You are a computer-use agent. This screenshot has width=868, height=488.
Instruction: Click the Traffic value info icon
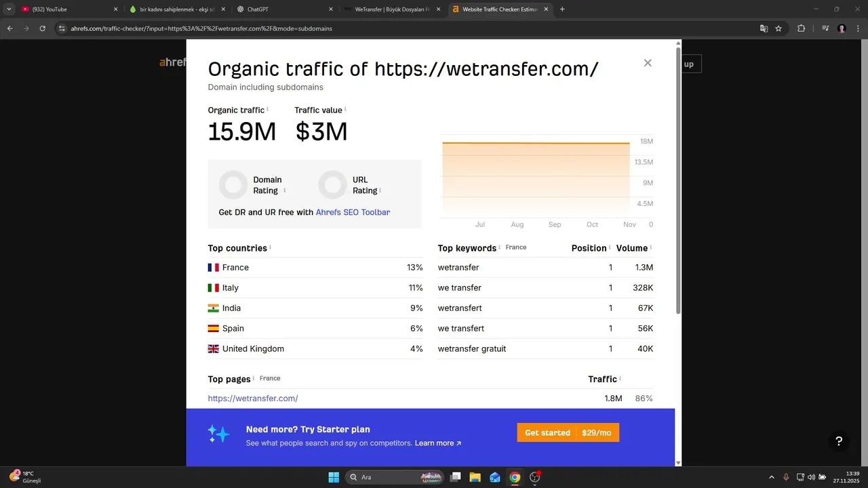[345, 108]
